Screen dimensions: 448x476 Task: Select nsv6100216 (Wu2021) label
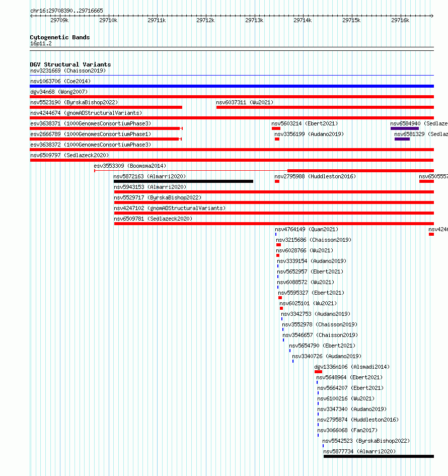click(346, 399)
